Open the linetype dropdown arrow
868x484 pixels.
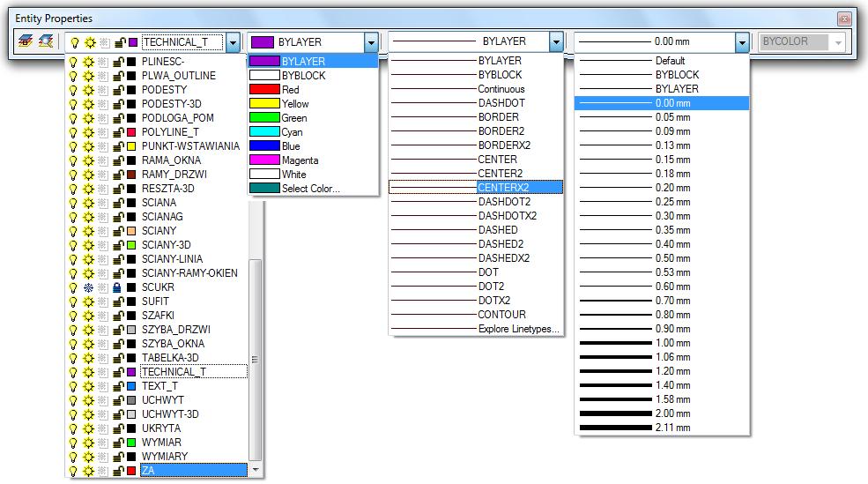(x=556, y=41)
